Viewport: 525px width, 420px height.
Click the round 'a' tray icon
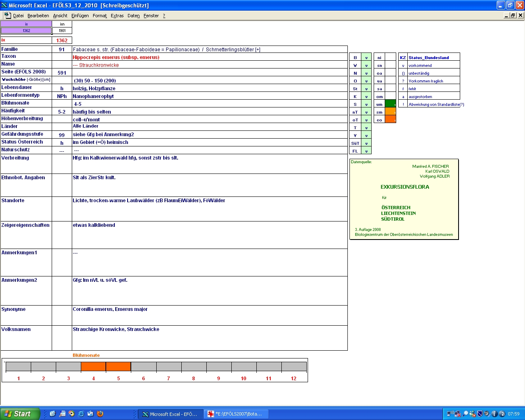pos(502,414)
